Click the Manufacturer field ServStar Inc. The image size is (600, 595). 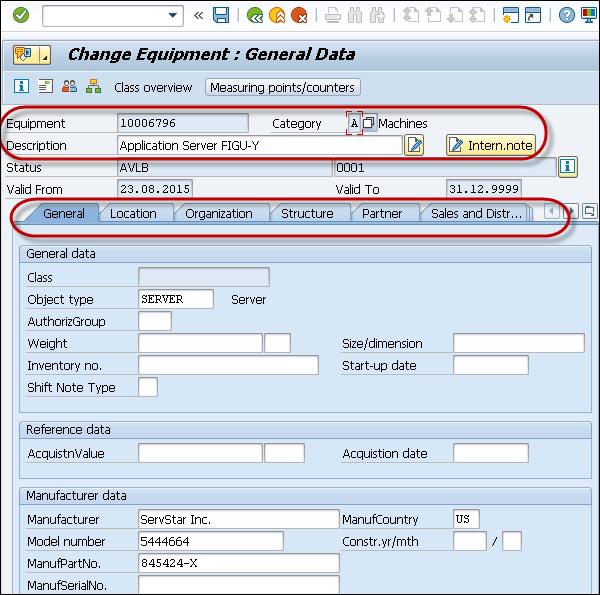239,519
